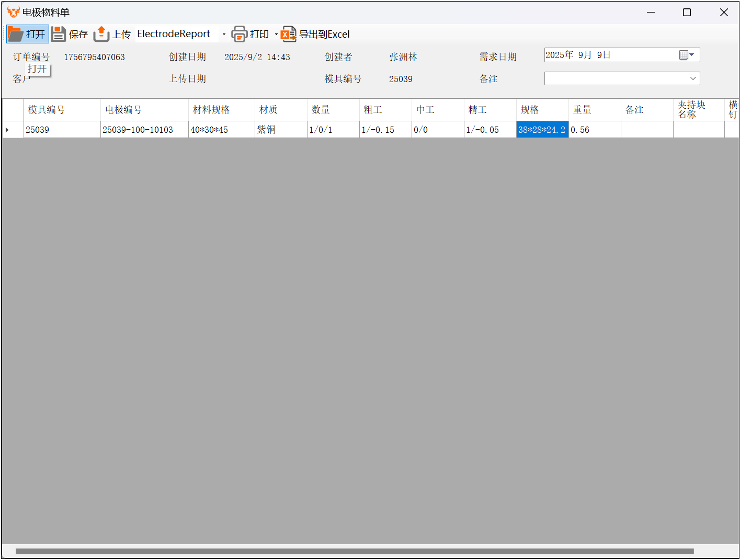The width and height of the screenshot is (740, 560).
Task: Expand the remarks combo box
Action: pos(692,78)
